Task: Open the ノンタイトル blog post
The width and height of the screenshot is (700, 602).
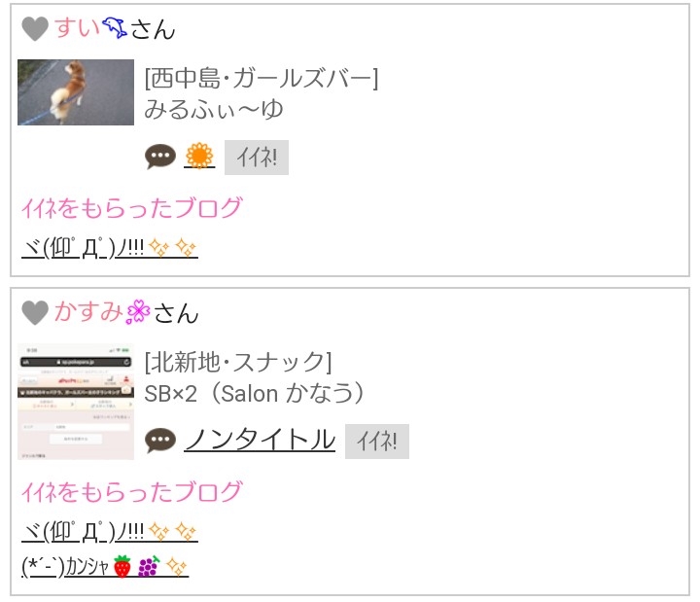Action: click(260, 440)
